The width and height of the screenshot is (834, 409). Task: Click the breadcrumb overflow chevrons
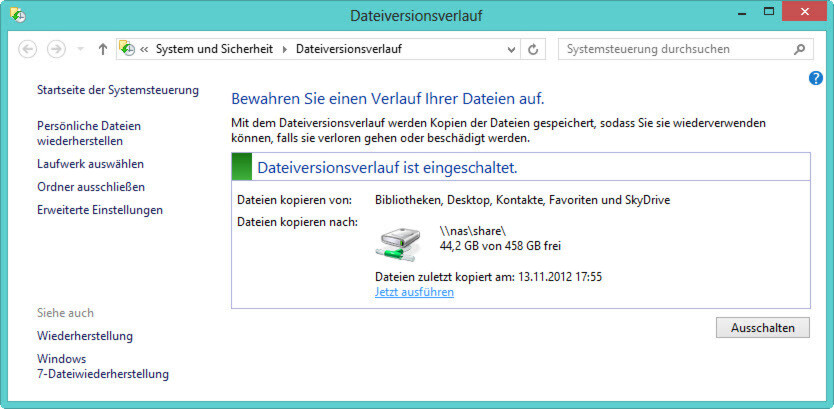[x=144, y=49]
